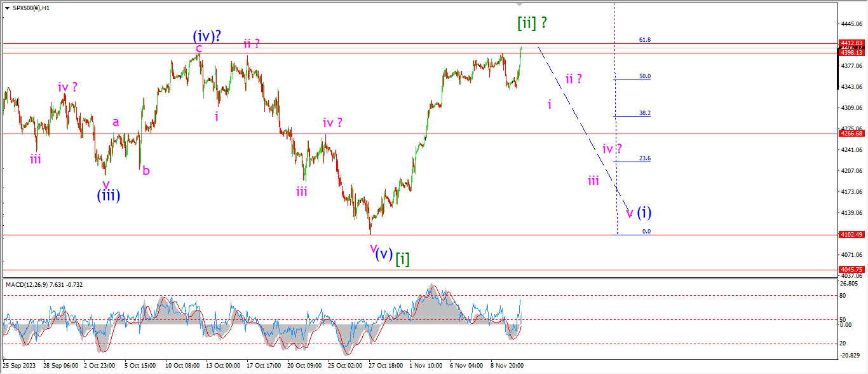Select the green [ii] ? wave label
The width and height of the screenshot is (868, 374).
pos(532,24)
